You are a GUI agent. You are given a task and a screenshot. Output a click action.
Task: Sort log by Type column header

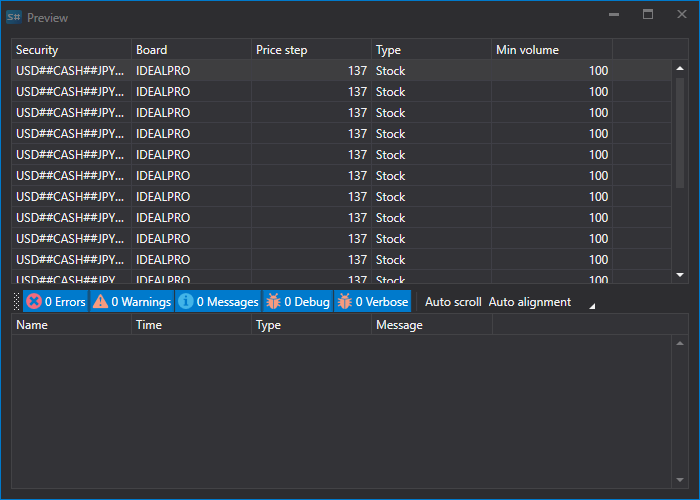click(x=312, y=325)
